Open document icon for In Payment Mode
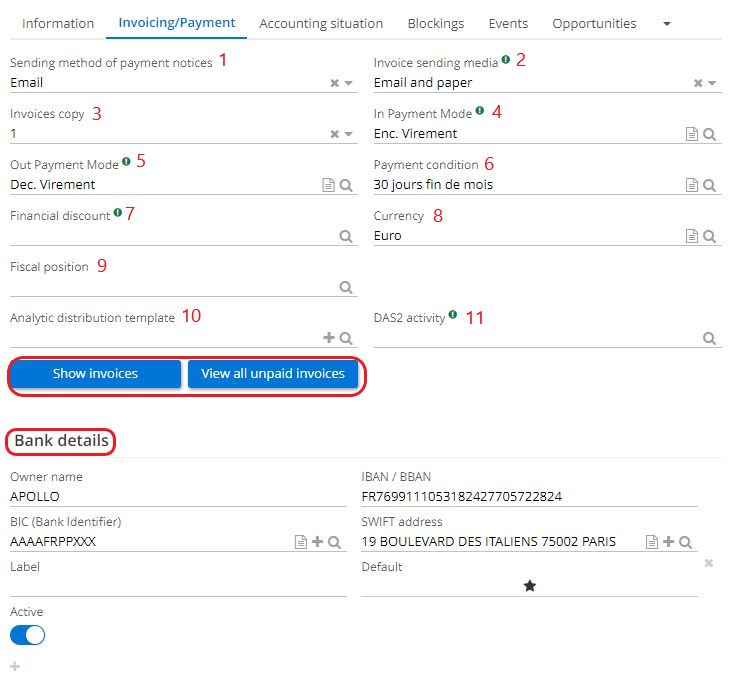729x693 pixels. [692, 134]
